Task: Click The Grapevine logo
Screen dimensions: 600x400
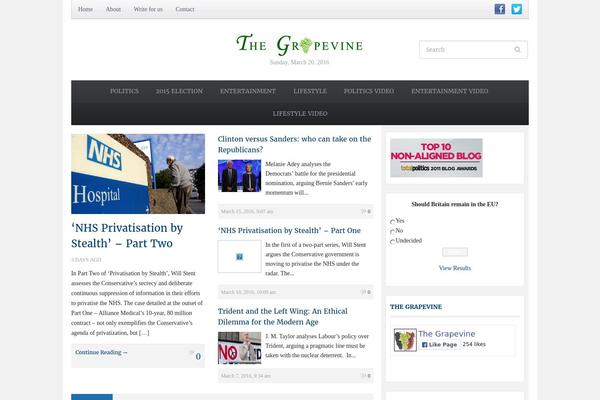Action: click(x=300, y=44)
